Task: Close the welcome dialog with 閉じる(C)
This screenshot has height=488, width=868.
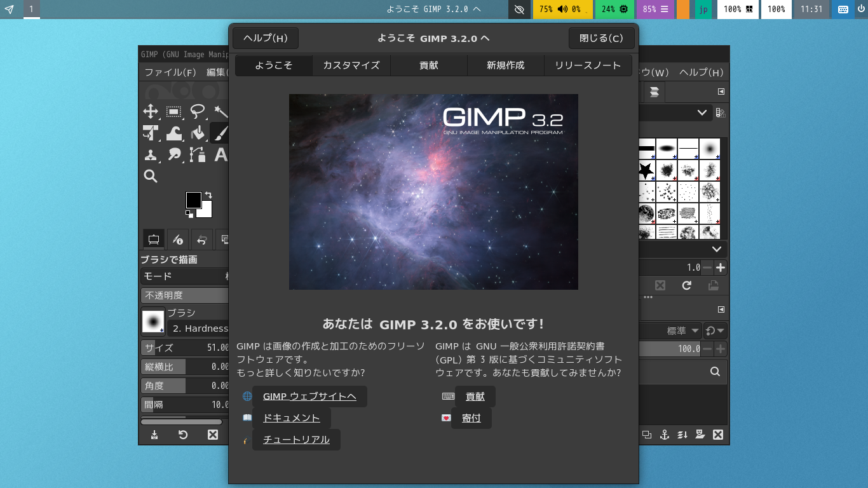Action: coord(602,38)
